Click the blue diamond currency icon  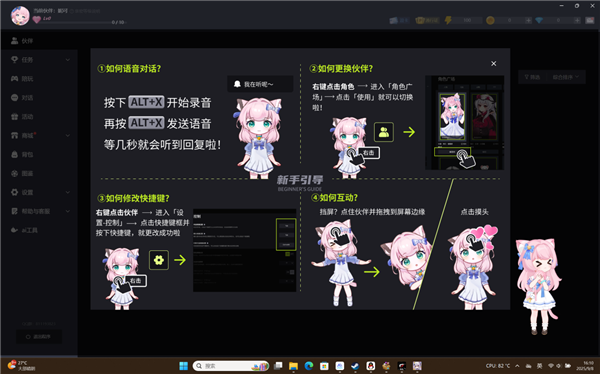pyautogui.click(x=539, y=20)
